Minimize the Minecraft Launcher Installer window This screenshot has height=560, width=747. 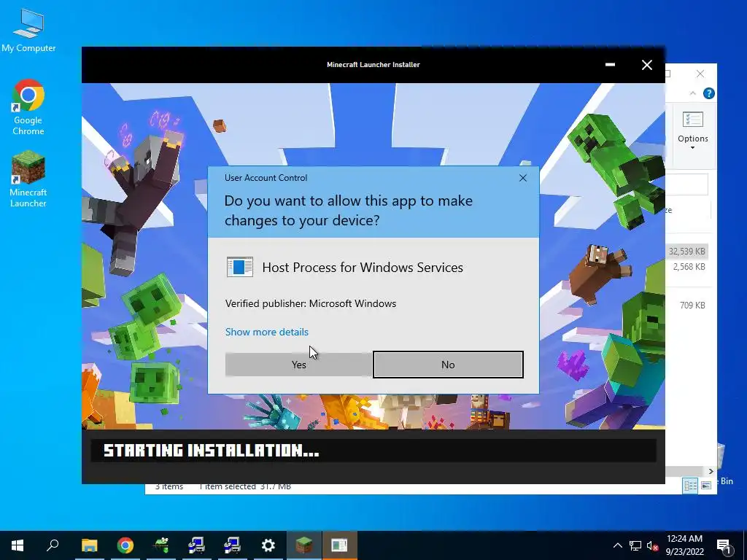tap(610, 65)
